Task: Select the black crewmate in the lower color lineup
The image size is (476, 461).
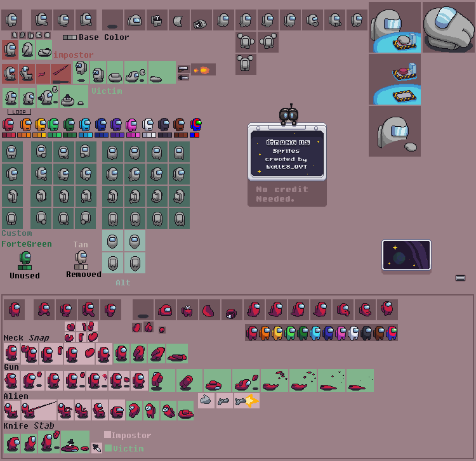Action: point(366,333)
